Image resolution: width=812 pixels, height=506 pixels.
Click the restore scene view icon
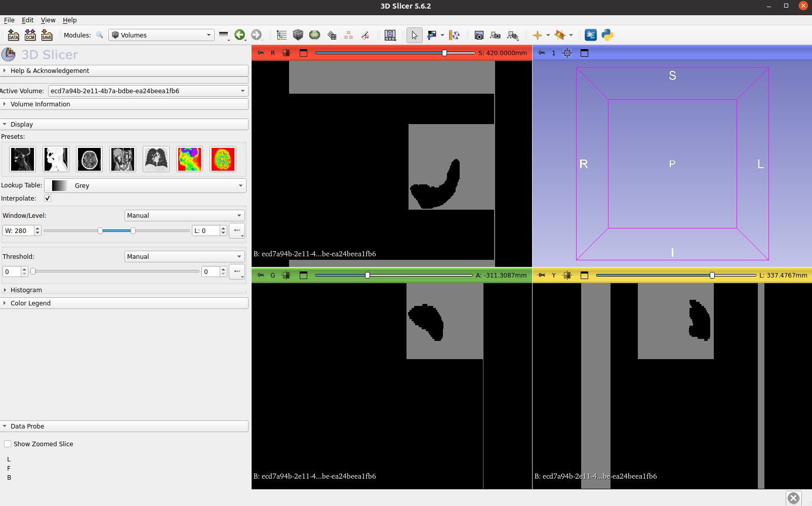pyautogui.click(x=513, y=35)
